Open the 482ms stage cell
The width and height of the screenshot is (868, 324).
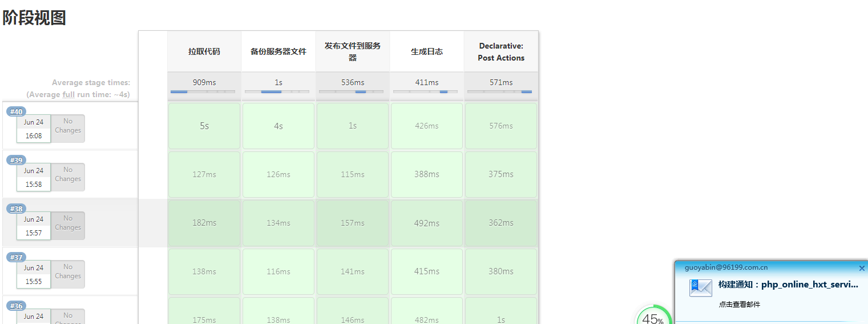tap(427, 311)
